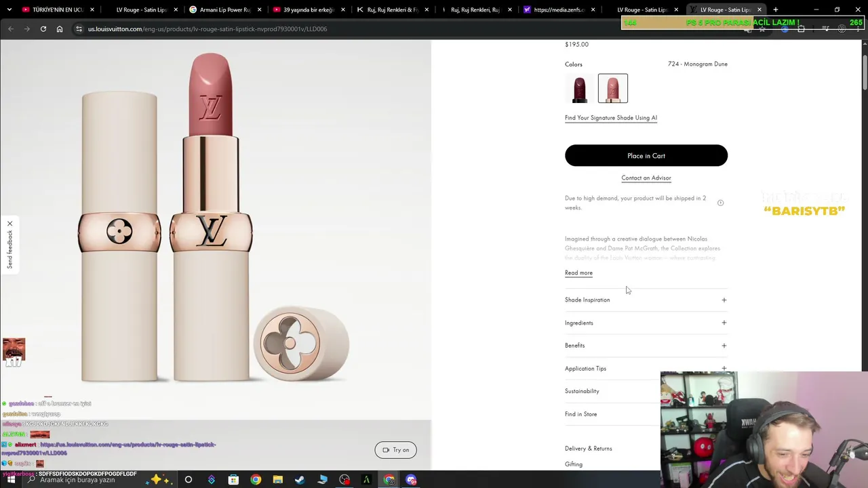Select the 724 Monogram Dune shade swatch
Image resolution: width=868 pixels, height=488 pixels.
click(x=613, y=88)
